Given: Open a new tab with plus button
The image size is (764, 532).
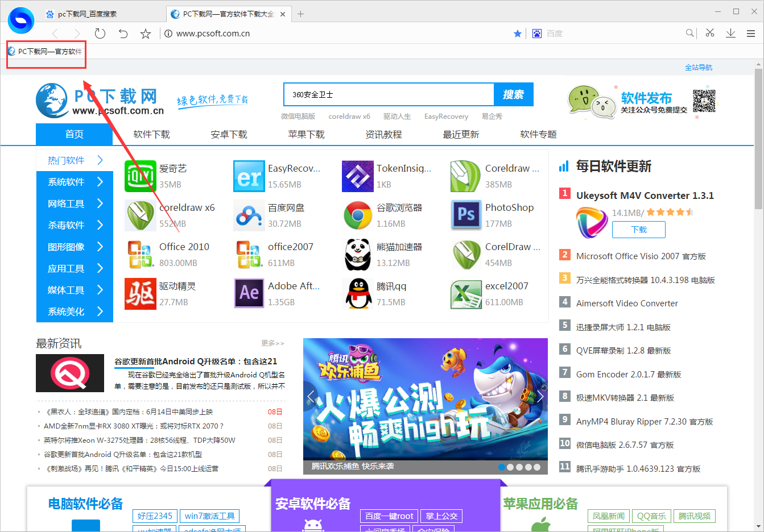Looking at the screenshot, I should tap(300, 14).
